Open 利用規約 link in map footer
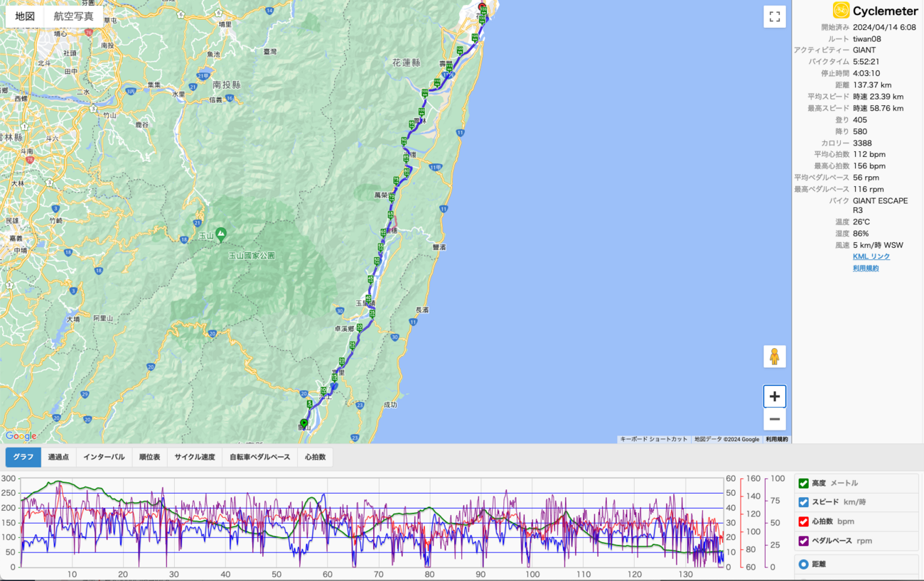Image resolution: width=924 pixels, height=581 pixels. click(777, 439)
